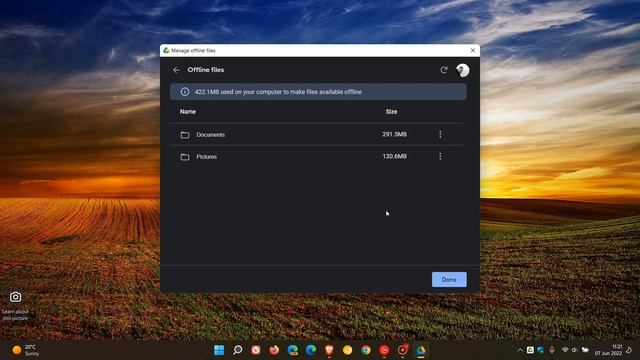Open taskbar Search
The height and width of the screenshot is (360, 640).
238,350
